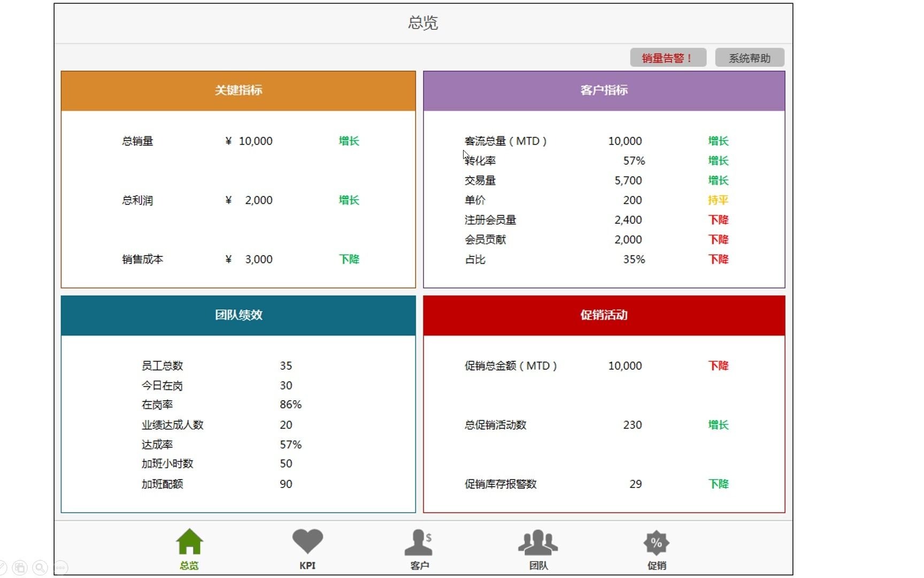Screen dimensions: 924x578
Task: Open the 客户 person-with-dollar icon
Action: 419,543
